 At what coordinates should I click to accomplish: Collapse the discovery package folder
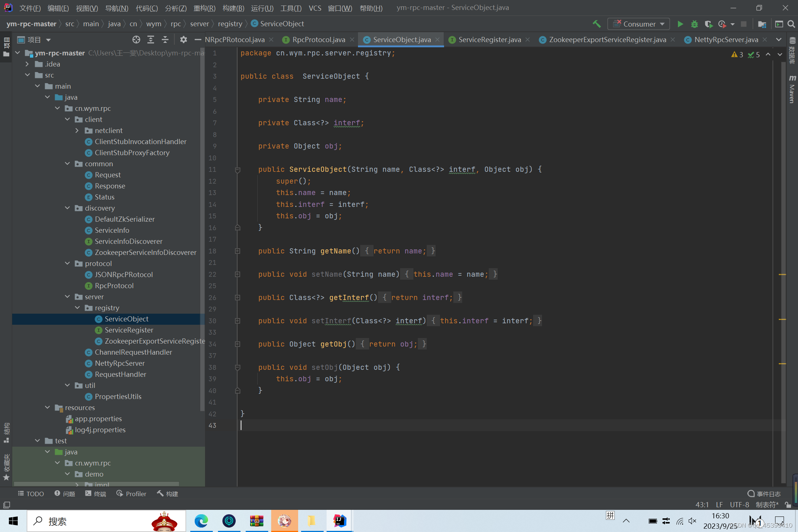[x=68, y=208]
